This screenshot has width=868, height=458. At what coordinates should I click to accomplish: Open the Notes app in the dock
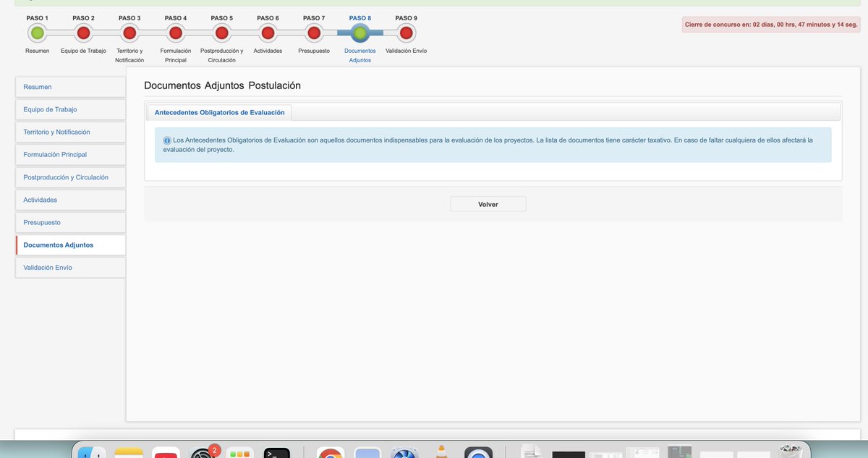[129, 453]
